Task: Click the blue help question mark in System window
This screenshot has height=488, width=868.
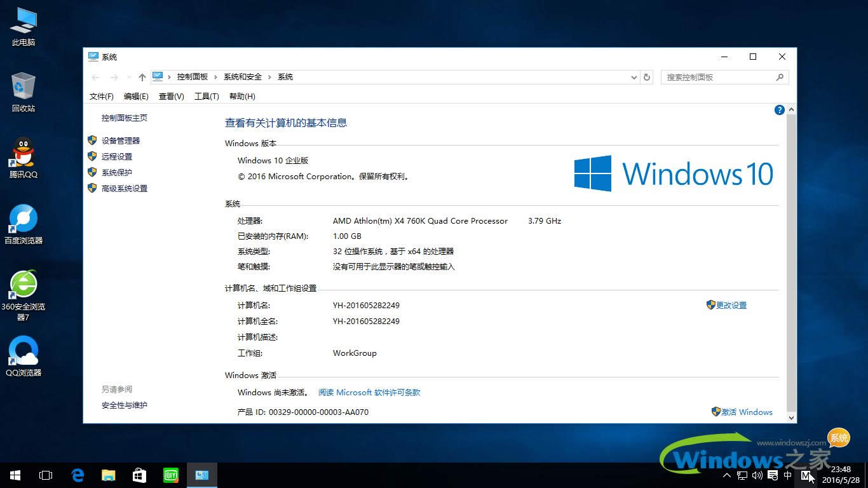Action: tap(779, 109)
